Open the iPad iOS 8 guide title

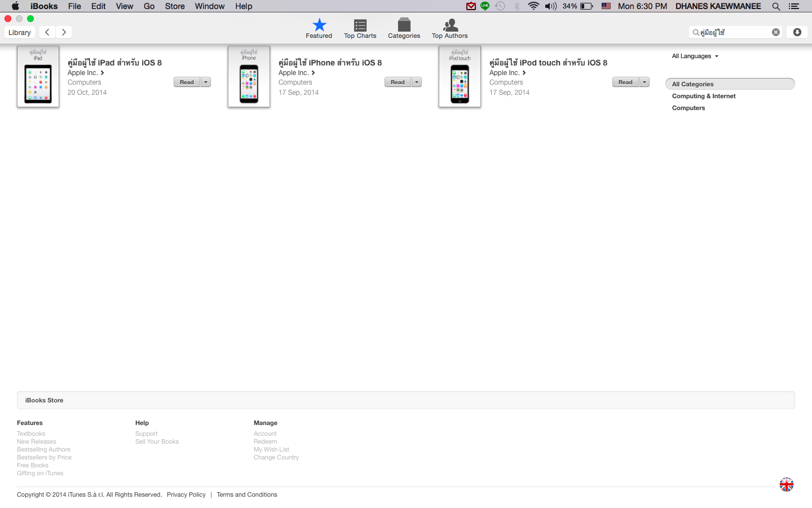pyautogui.click(x=114, y=62)
